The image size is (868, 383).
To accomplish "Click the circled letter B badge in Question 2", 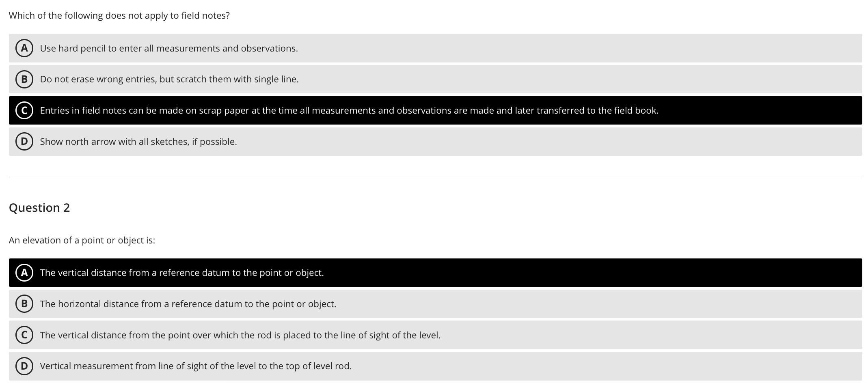I will 24,303.
